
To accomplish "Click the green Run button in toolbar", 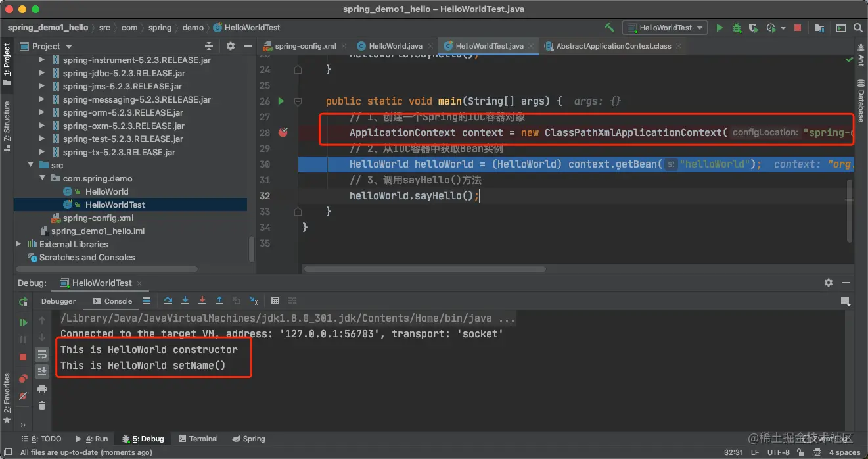I will 720,28.
